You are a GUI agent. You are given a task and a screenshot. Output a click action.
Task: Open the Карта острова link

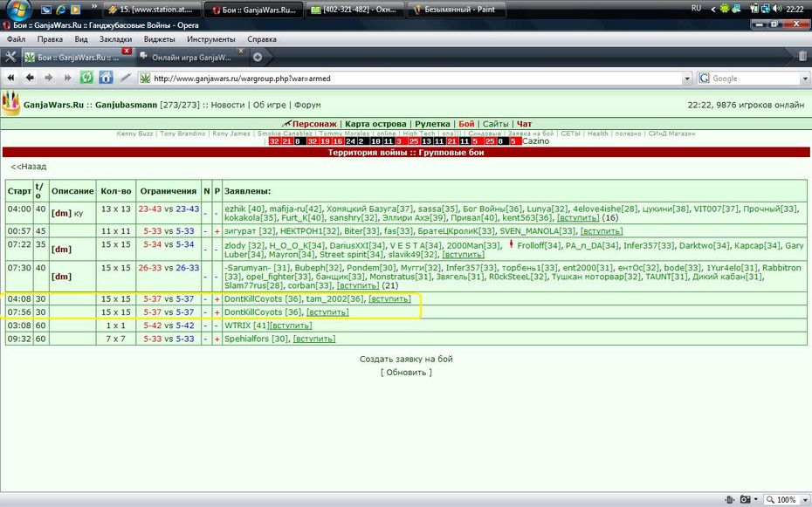click(375, 124)
